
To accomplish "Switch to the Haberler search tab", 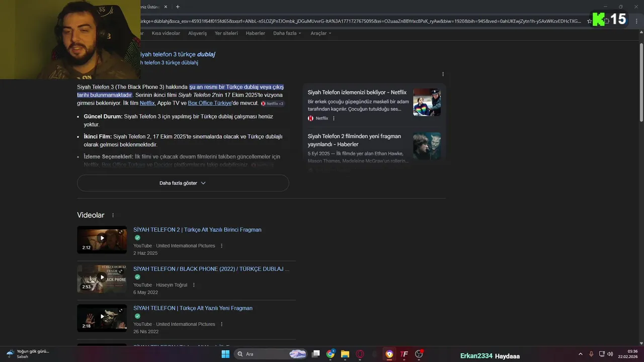I will click(256, 33).
